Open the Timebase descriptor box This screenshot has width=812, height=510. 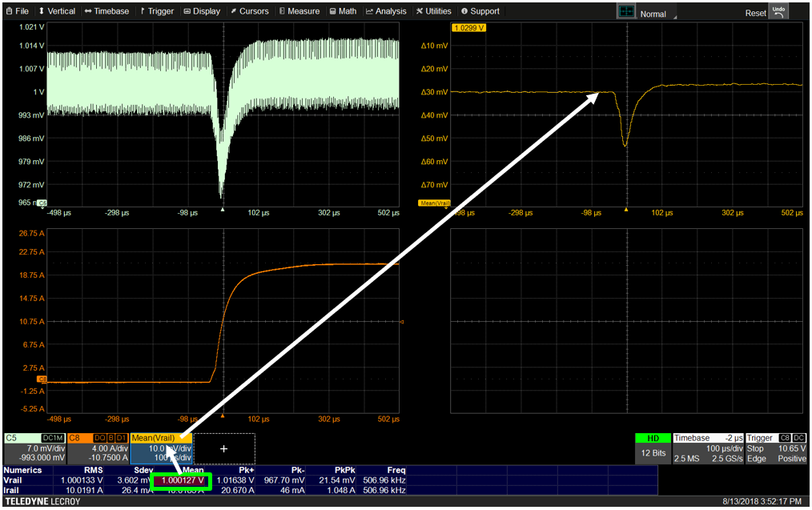pos(707,447)
